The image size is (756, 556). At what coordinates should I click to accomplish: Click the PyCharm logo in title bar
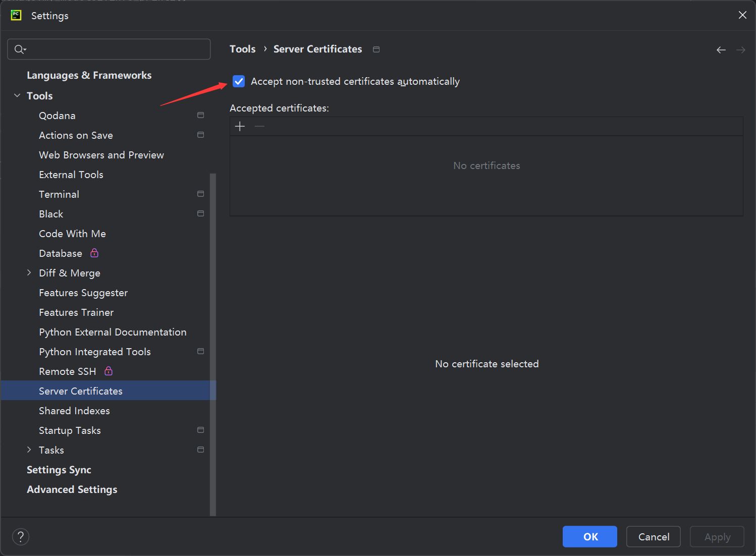(16, 15)
